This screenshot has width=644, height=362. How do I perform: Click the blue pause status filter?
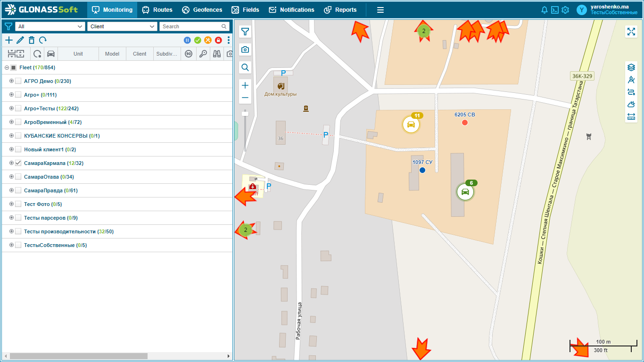coord(187,41)
